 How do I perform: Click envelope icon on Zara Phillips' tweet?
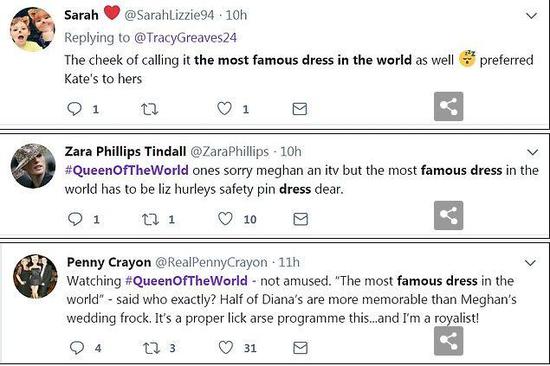click(301, 219)
